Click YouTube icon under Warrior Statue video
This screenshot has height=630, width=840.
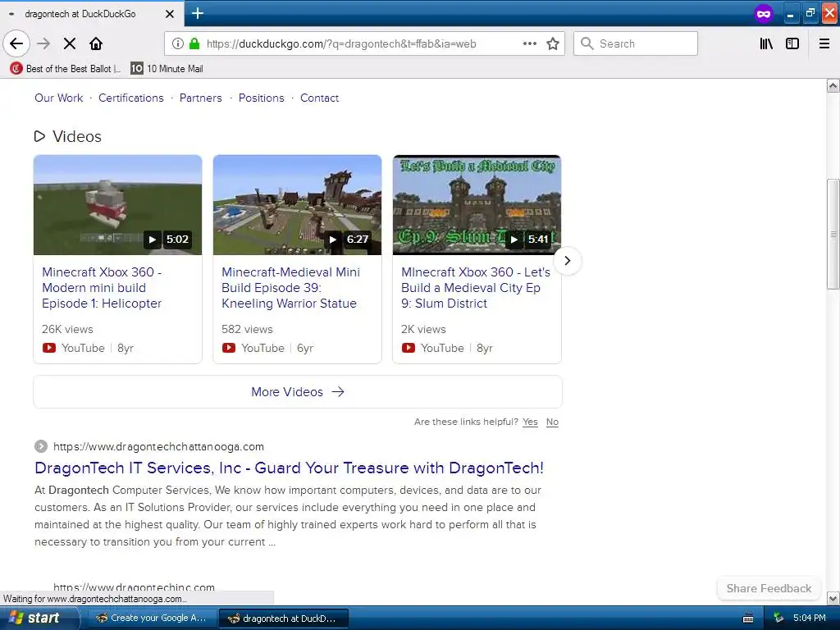click(x=229, y=348)
